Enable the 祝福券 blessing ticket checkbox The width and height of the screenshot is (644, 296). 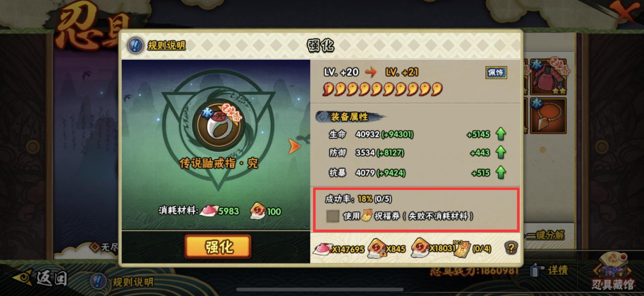point(332,216)
